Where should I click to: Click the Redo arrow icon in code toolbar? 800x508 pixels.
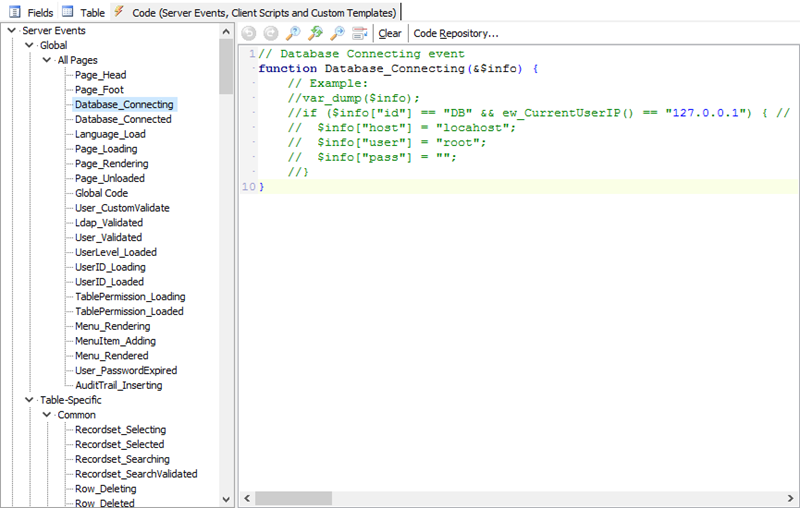pos(271,33)
